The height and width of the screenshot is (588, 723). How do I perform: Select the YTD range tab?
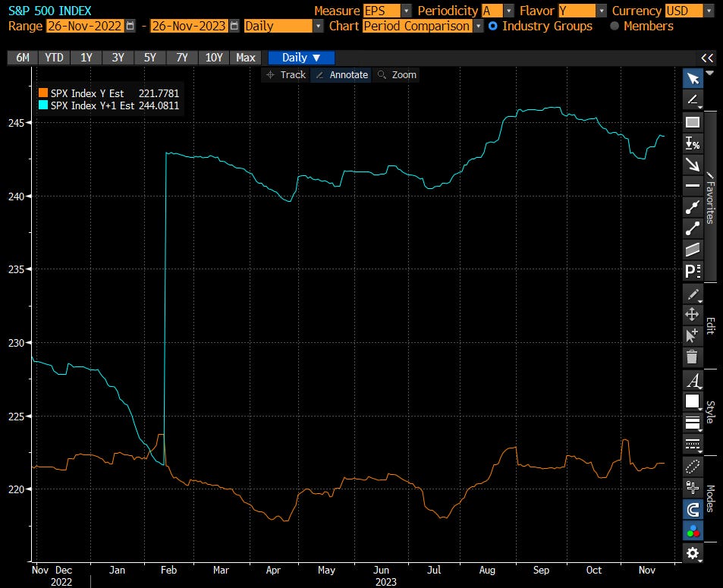pyautogui.click(x=54, y=58)
